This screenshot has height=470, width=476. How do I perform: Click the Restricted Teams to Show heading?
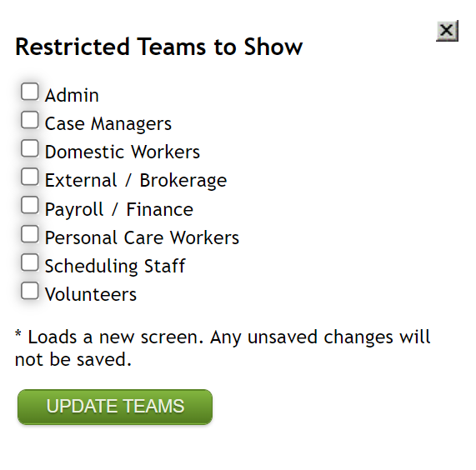158,47
